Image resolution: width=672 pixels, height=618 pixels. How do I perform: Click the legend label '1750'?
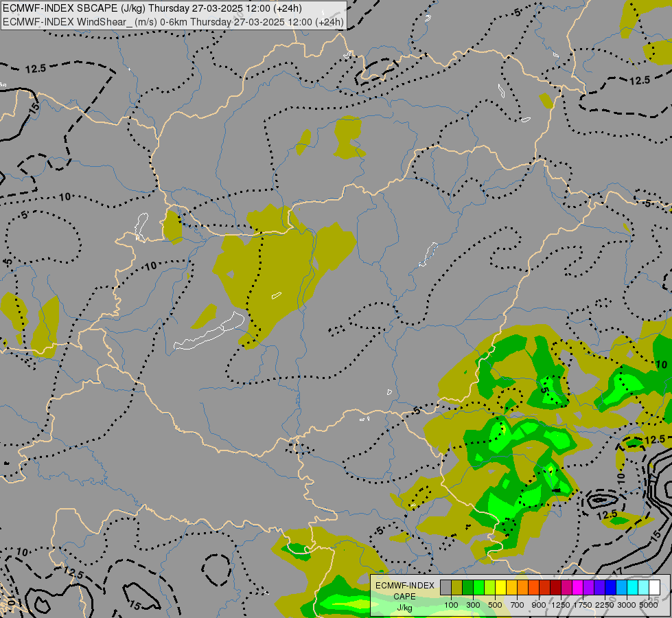click(583, 605)
